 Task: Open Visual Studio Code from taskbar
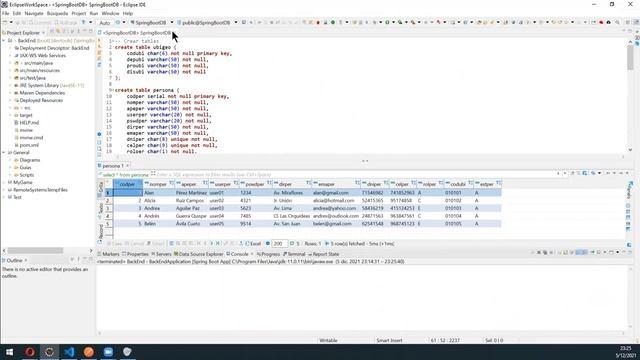69,352
